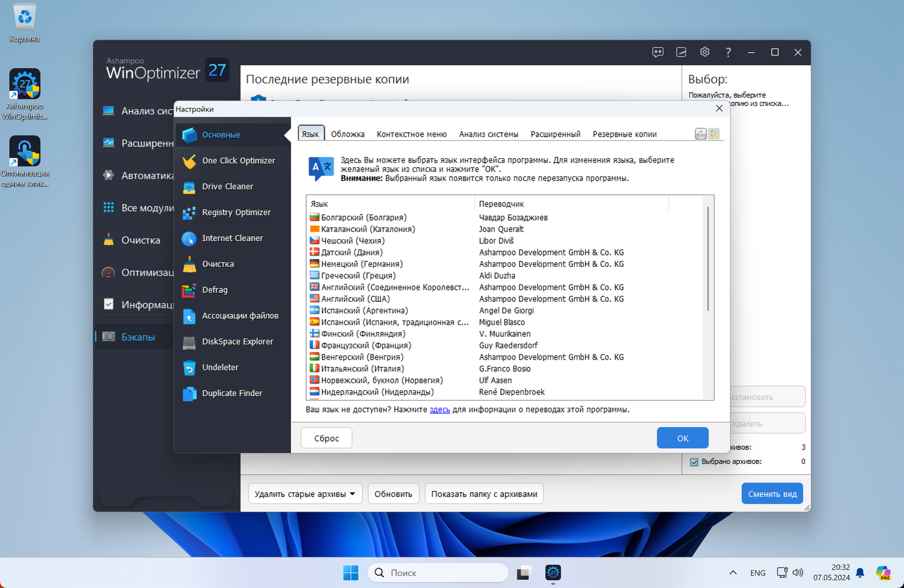
Task: Click the taskbar Поиск search box
Action: (438, 573)
